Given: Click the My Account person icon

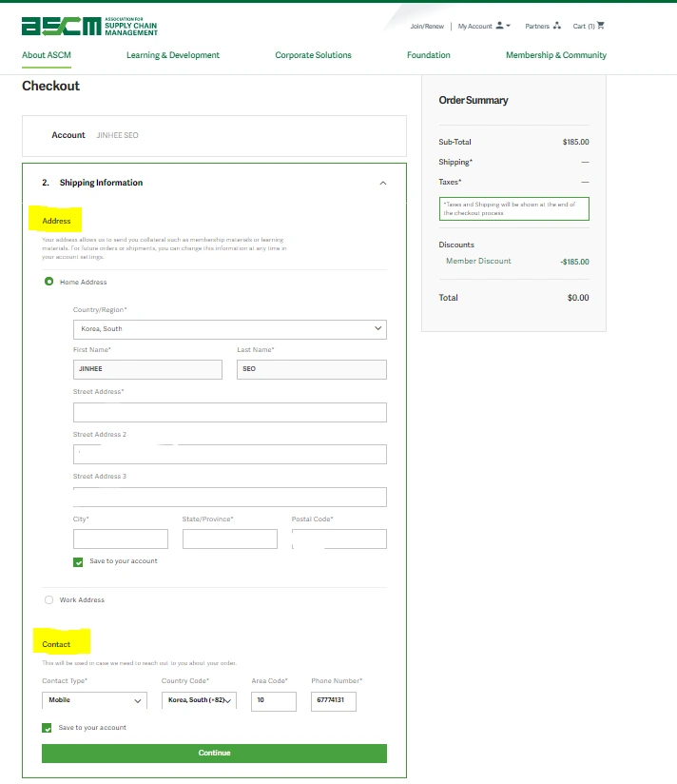Looking at the screenshot, I should point(499,26).
